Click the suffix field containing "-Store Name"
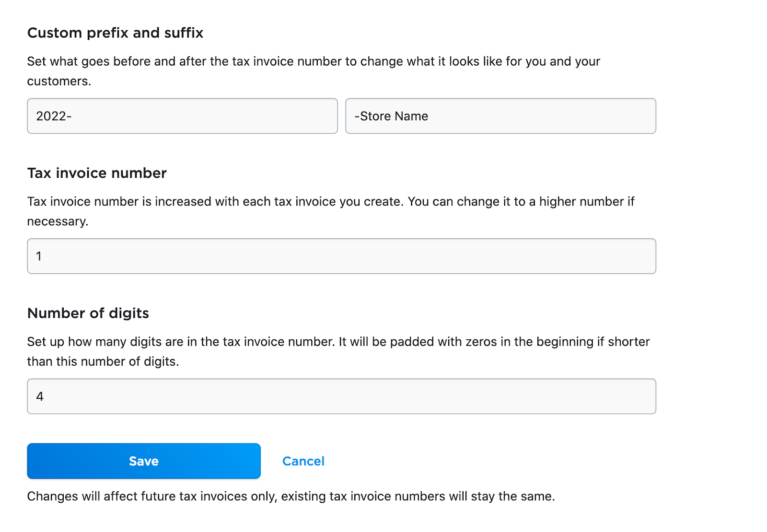 coord(500,116)
